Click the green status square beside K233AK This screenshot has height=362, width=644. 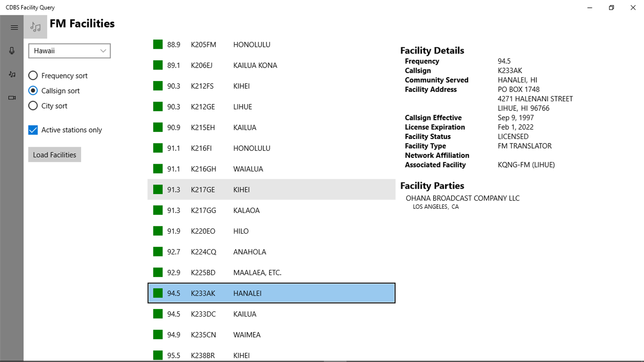(x=157, y=293)
